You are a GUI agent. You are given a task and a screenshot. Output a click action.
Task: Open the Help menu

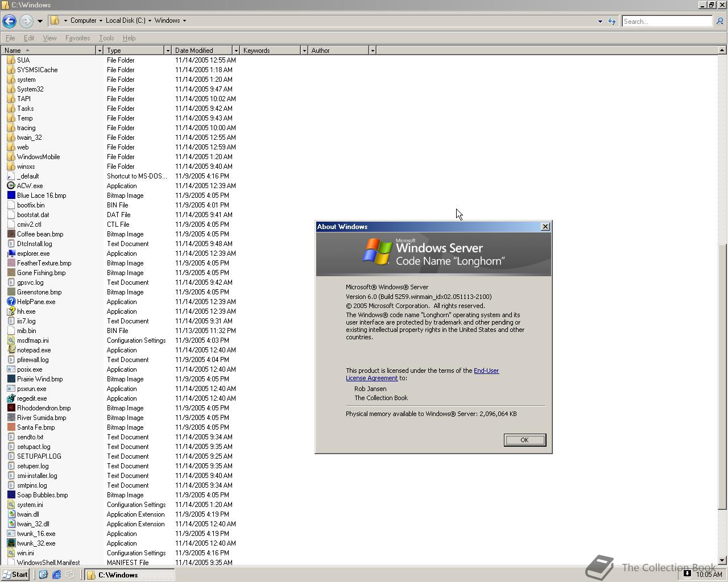pos(129,38)
